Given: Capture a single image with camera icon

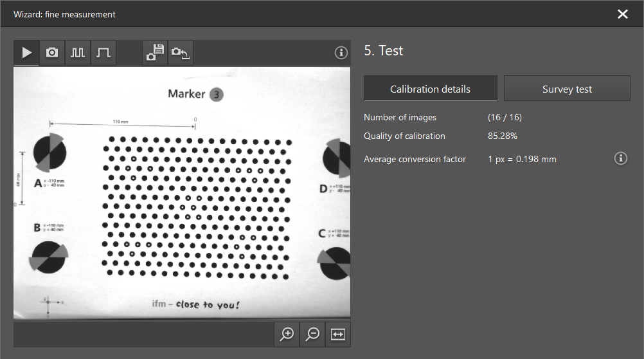Looking at the screenshot, I should [52, 53].
